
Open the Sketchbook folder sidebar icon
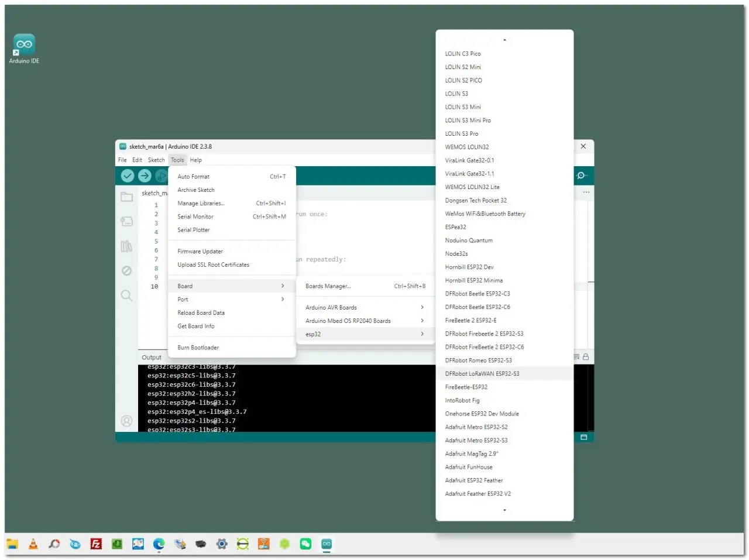pos(126,197)
